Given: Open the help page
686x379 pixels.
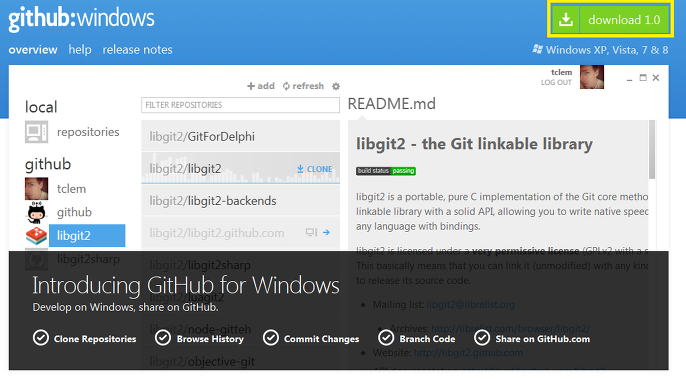Looking at the screenshot, I should point(80,50).
